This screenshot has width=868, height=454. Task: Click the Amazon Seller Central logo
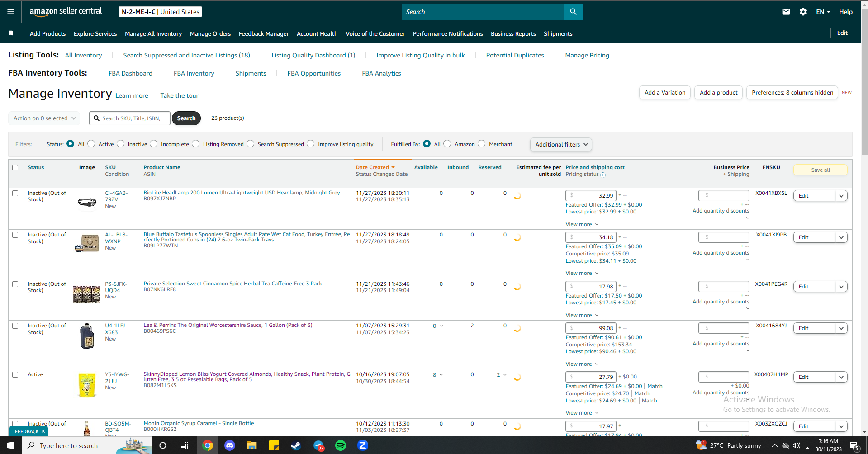click(x=66, y=12)
